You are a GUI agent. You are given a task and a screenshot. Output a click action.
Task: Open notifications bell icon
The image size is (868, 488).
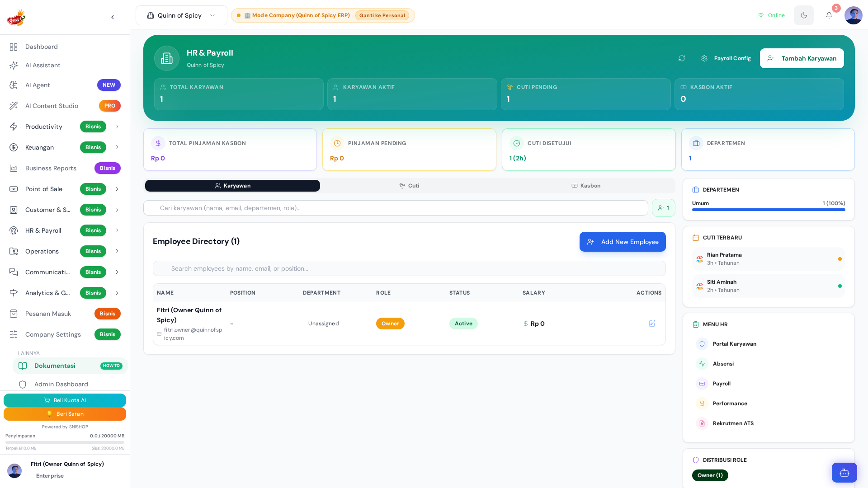pyautogui.click(x=829, y=15)
